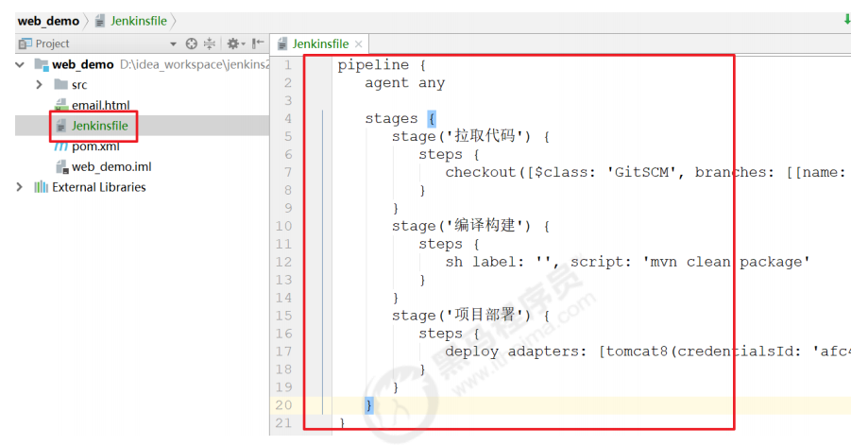Click Jenkinsfile in the breadcrumb bar
This screenshot has height=446, width=868.
139,21
